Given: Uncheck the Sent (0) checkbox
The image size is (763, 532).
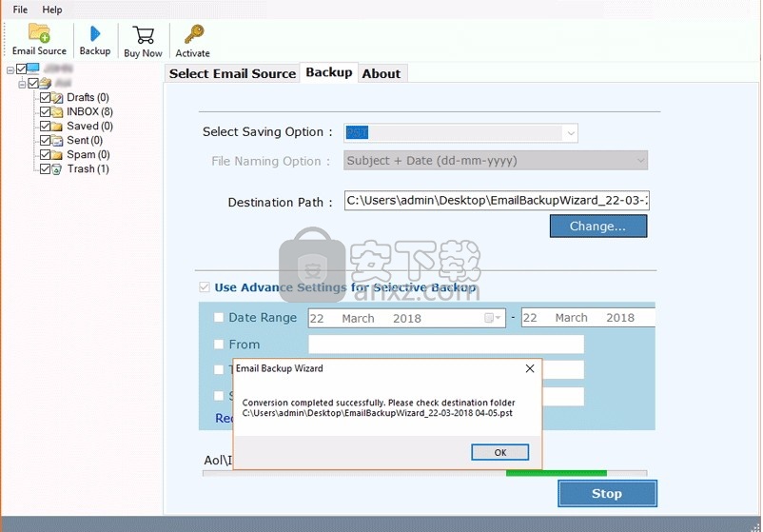Looking at the screenshot, I should (46, 140).
